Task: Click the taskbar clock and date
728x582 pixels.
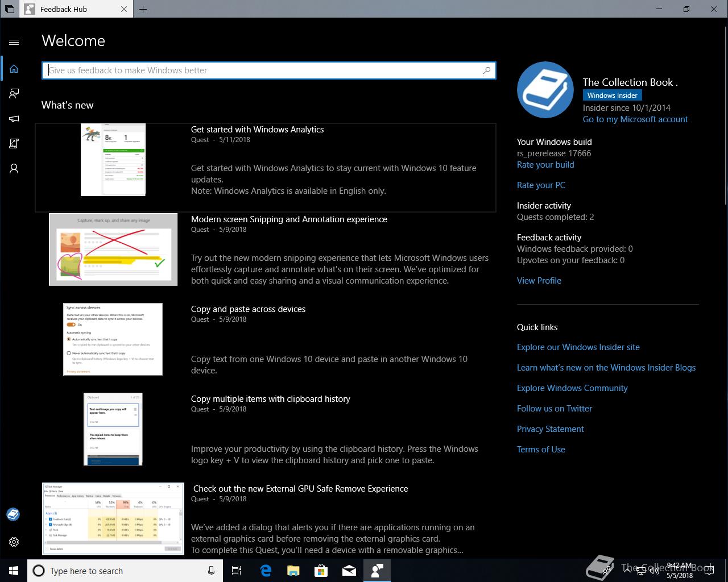Action: point(680,571)
